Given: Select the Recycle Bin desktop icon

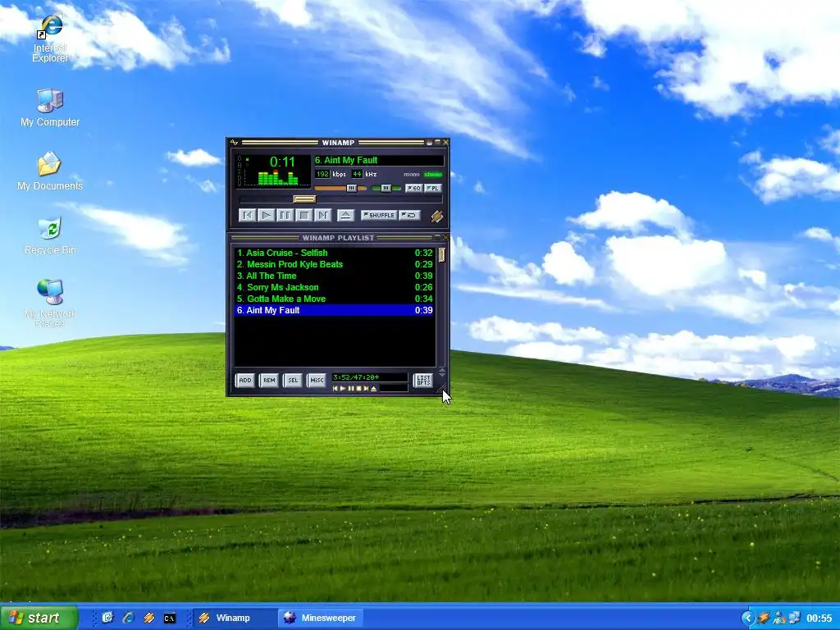Looking at the screenshot, I should (50, 235).
